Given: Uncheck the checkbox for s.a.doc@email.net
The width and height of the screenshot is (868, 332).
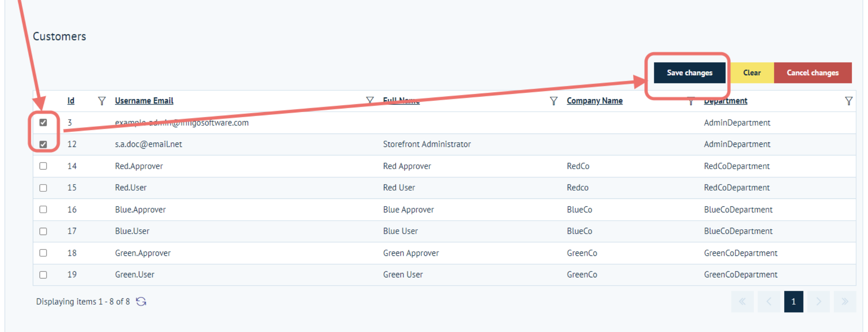Looking at the screenshot, I should (43, 144).
